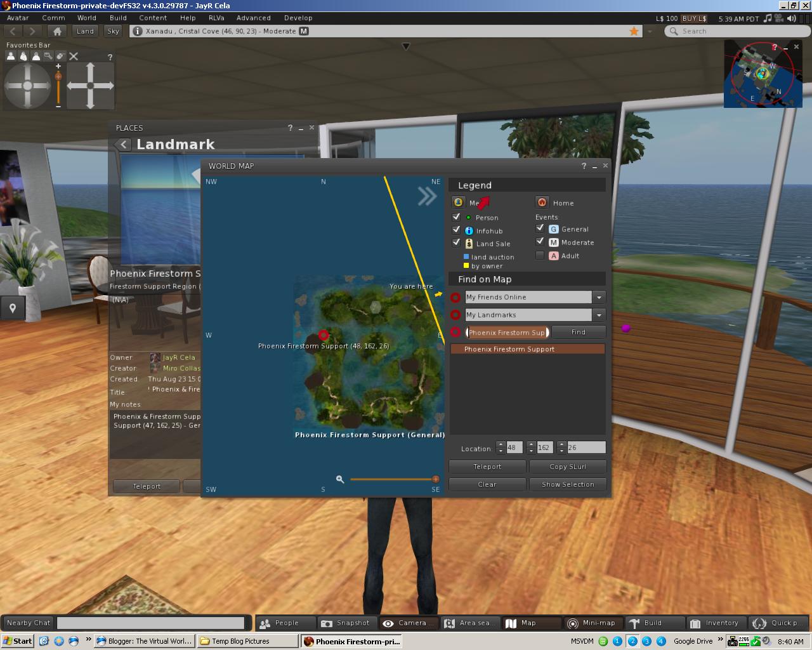
Task: Open the World Map help question mark
Action: (x=584, y=166)
